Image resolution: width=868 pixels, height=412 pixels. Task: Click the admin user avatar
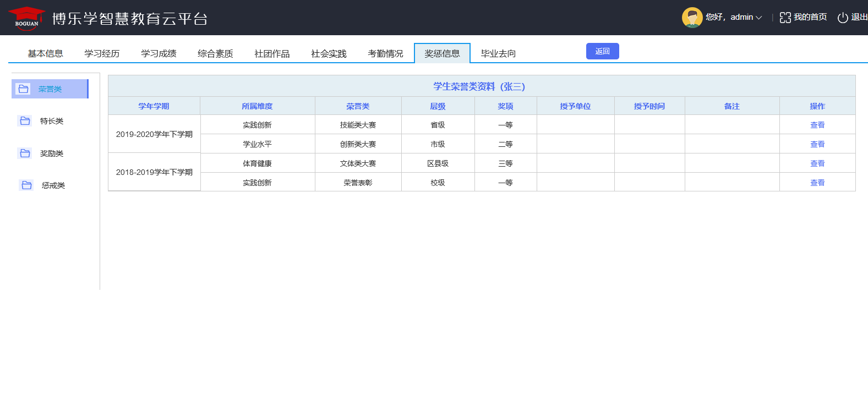(x=692, y=18)
